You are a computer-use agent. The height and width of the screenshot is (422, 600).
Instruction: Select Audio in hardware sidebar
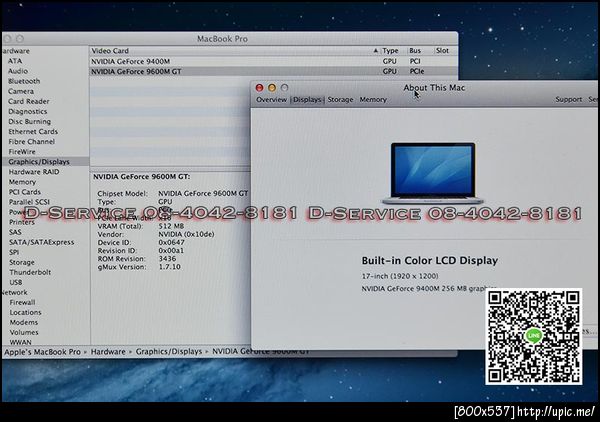(18, 71)
